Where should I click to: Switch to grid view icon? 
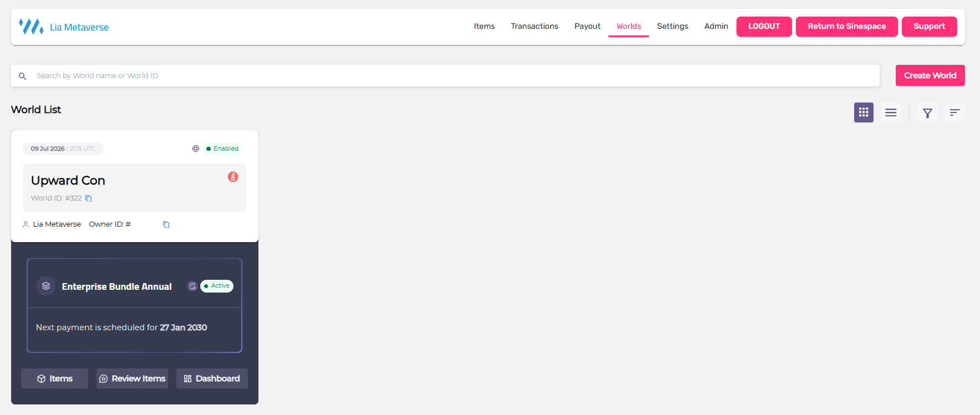(864, 112)
